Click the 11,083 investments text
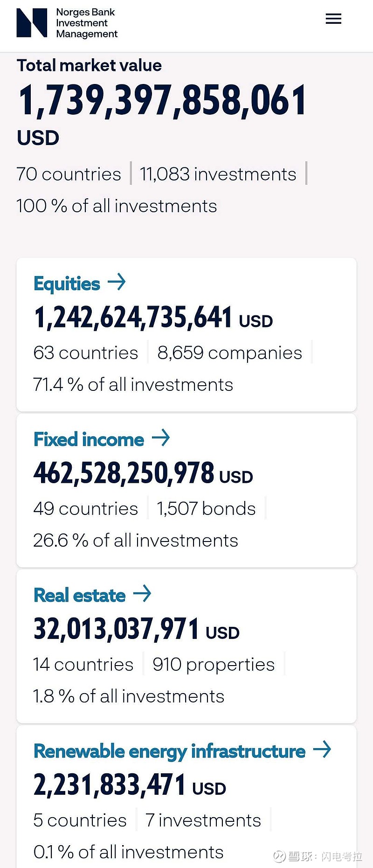 (x=218, y=174)
